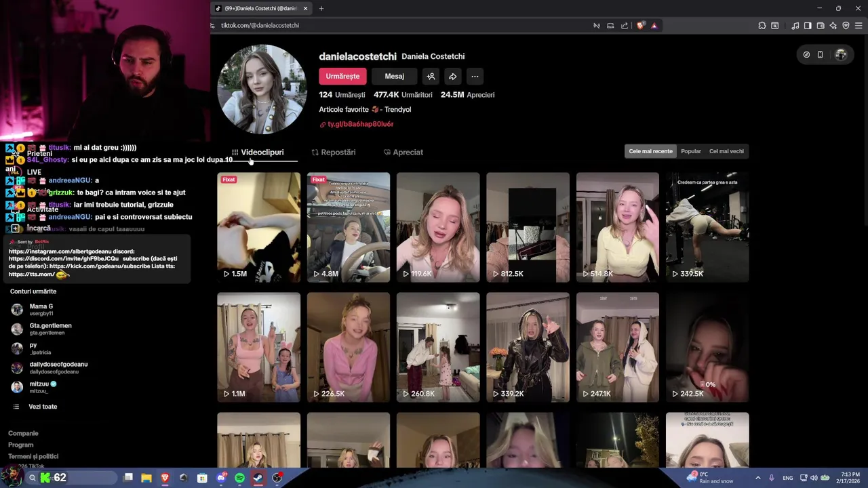This screenshot has height=488, width=868.
Task: Select the Popular sort option
Action: tap(691, 151)
